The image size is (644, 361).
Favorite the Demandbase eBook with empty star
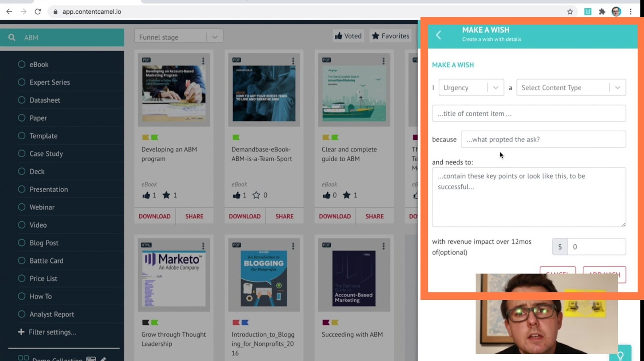[x=256, y=195]
